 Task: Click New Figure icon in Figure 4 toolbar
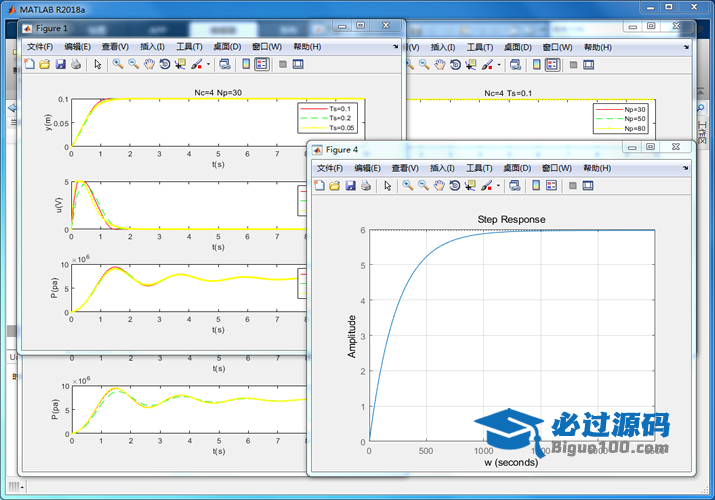pyautogui.click(x=320, y=186)
